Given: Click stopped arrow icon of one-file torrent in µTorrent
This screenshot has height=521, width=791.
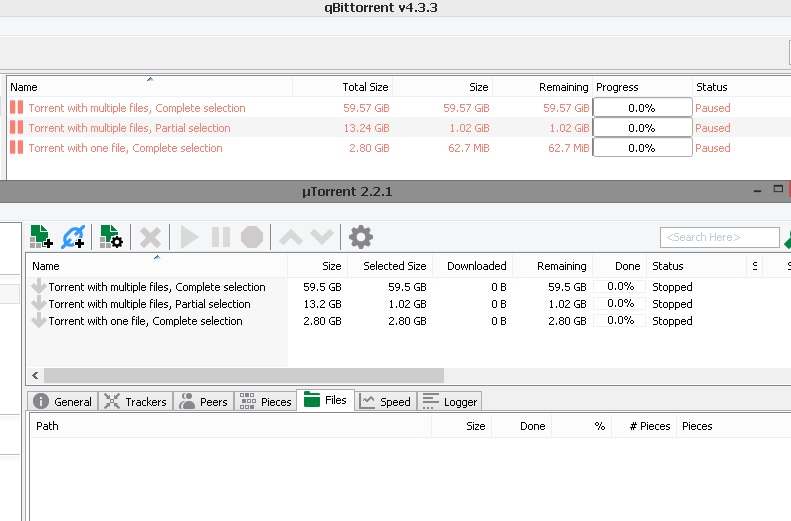Looking at the screenshot, I should pyautogui.click(x=38, y=320).
